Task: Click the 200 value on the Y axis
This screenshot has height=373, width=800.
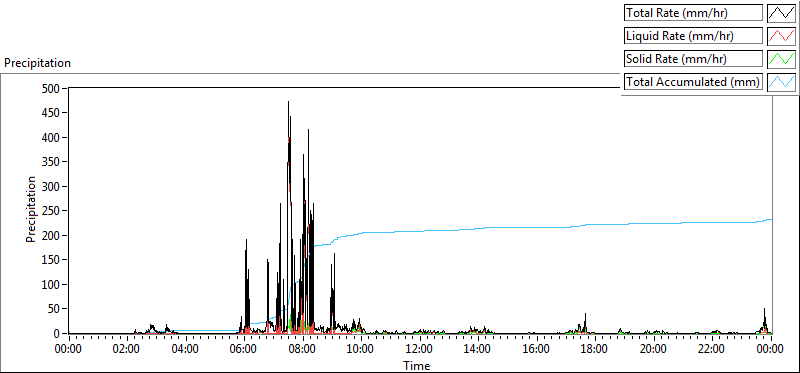Action: (51, 235)
